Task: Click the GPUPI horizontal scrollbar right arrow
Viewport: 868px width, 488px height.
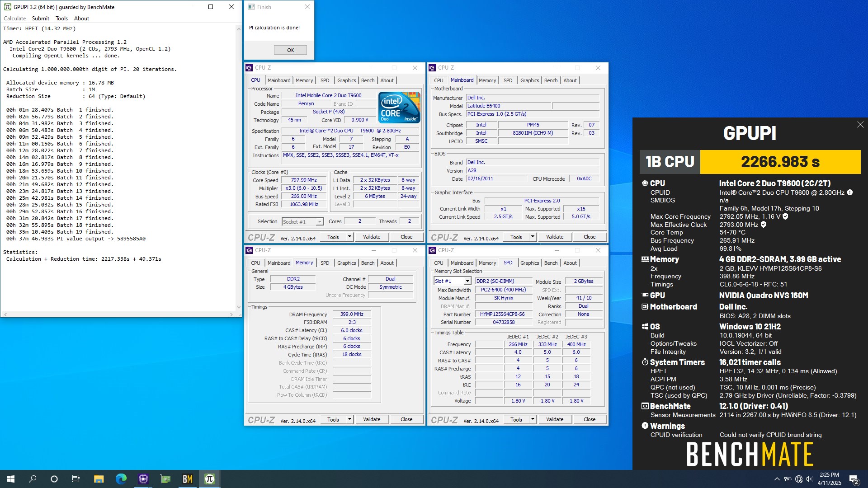Action: tap(231, 314)
